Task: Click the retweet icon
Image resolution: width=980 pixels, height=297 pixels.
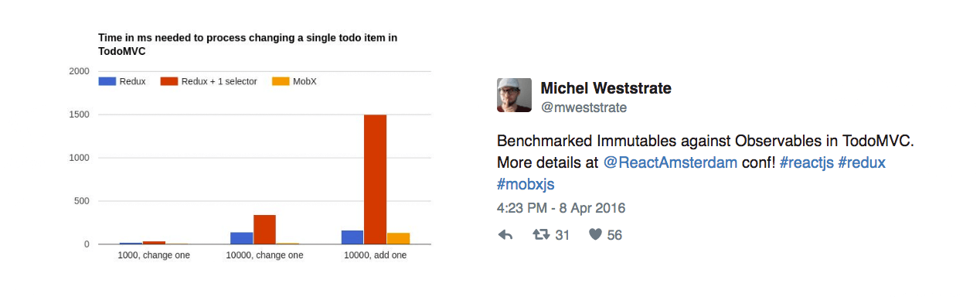Action: click(541, 235)
